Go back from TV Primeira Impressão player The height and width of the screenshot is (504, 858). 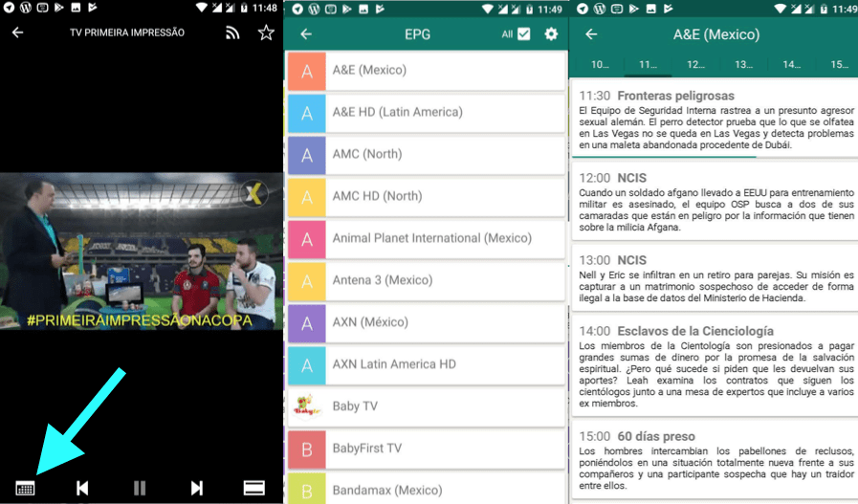click(17, 33)
